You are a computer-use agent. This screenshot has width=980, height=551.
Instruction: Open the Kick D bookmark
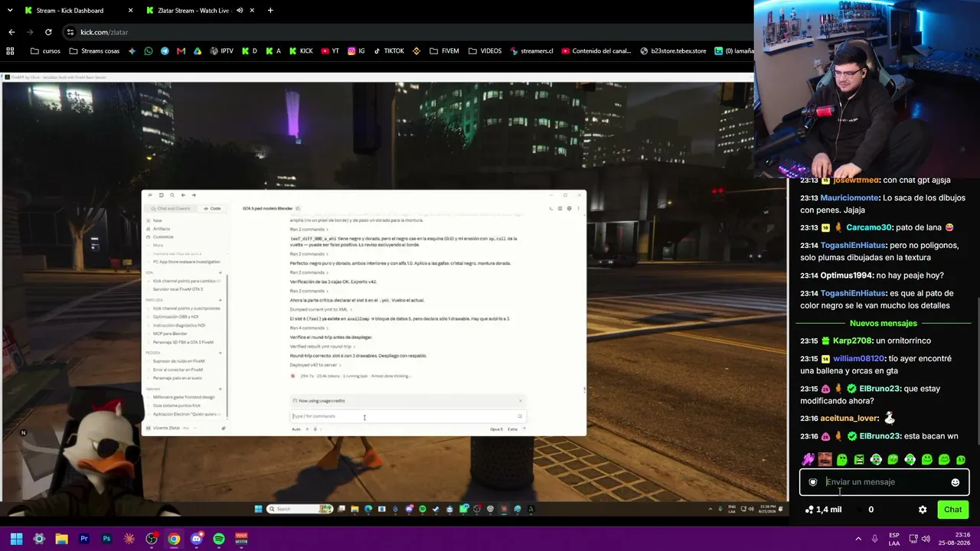(x=250, y=51)
